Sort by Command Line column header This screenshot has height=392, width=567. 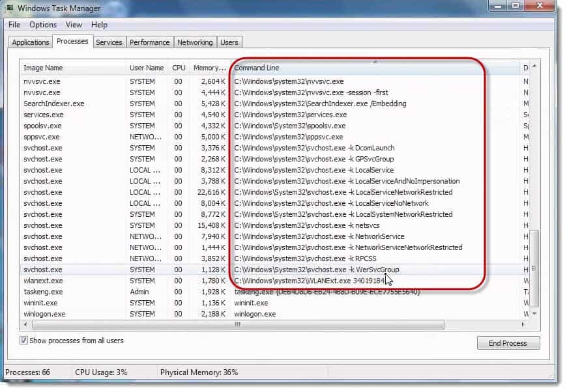375,68
